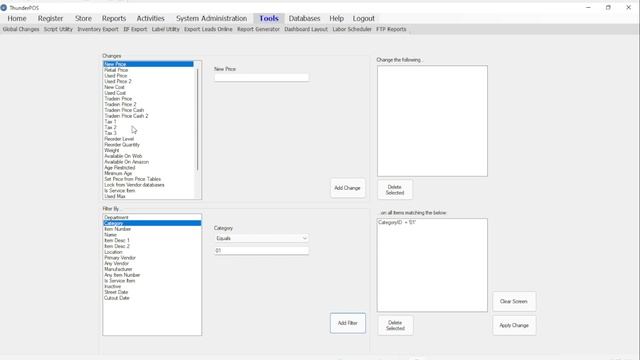Select Primary Vendor in Filter By list
The image size is (640, 360).
tap(120, 258)
